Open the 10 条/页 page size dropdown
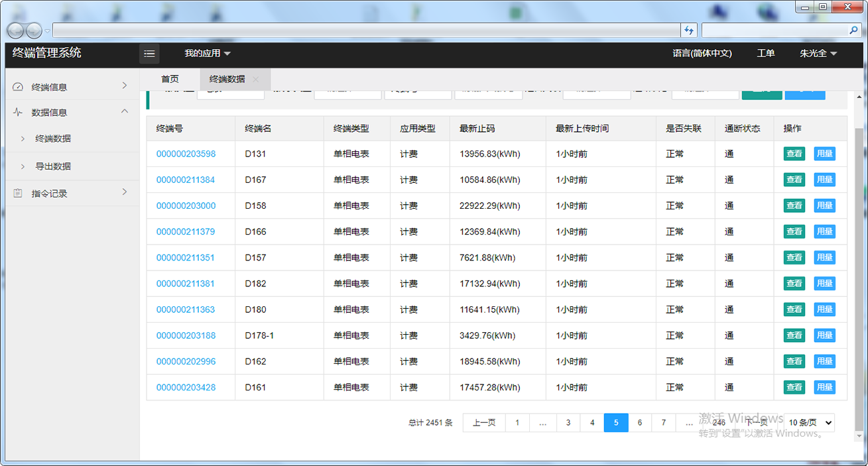This screenshot has width=868, height=466. pos(809,423)
